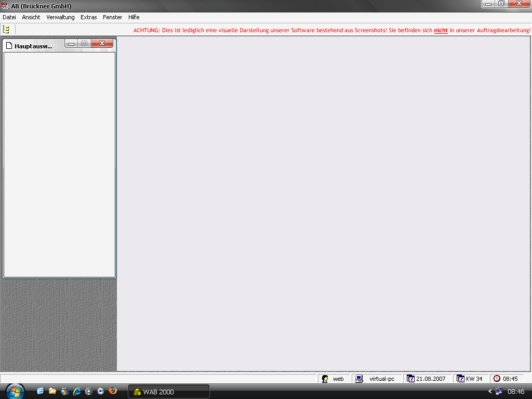Close the Hauptauswahl child window
Image resolution: width=532 pixels, height=399 pixels.
102,44
